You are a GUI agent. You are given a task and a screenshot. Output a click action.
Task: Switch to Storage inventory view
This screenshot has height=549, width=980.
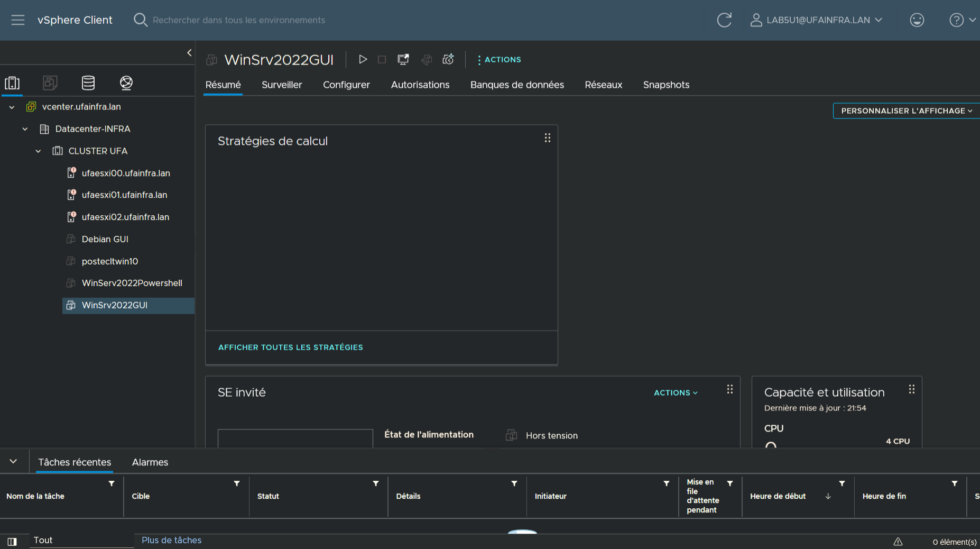click(88, 83)
